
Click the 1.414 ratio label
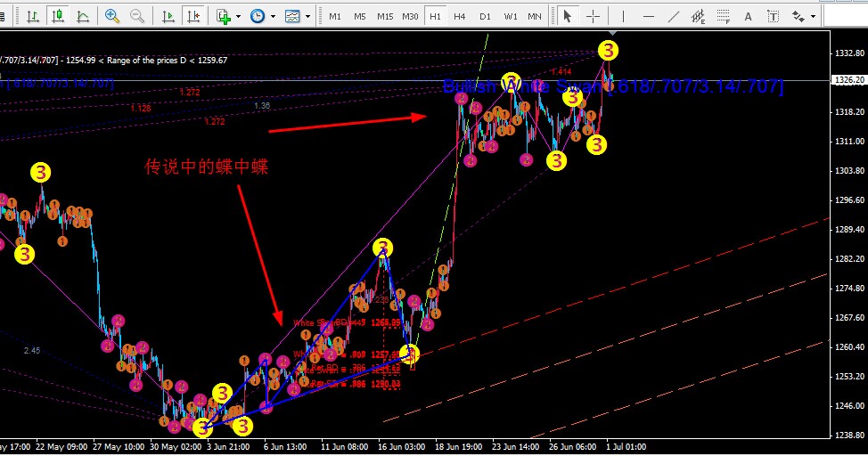pyautogui.click(x=561, y=71)
